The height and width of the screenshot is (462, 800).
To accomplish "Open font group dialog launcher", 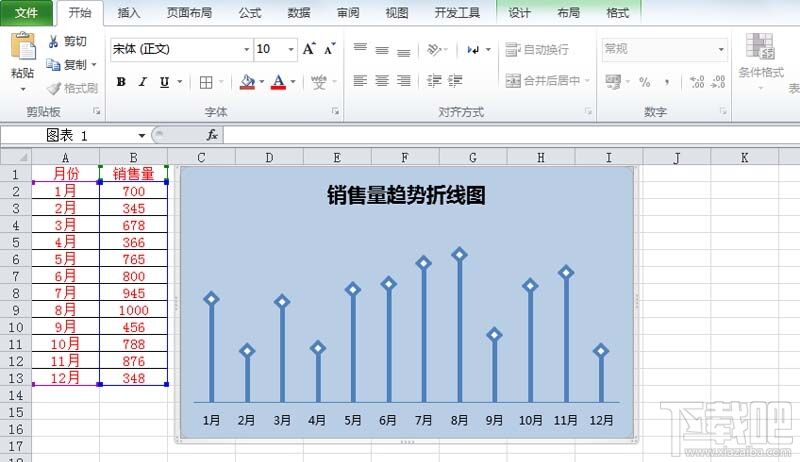I will pyautogui.click(x=335, y=111).
